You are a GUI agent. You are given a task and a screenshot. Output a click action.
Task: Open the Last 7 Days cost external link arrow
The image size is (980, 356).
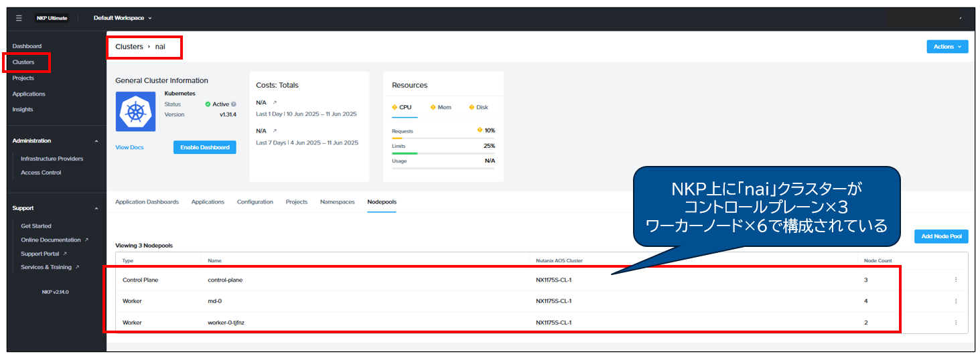coord(275,131)
